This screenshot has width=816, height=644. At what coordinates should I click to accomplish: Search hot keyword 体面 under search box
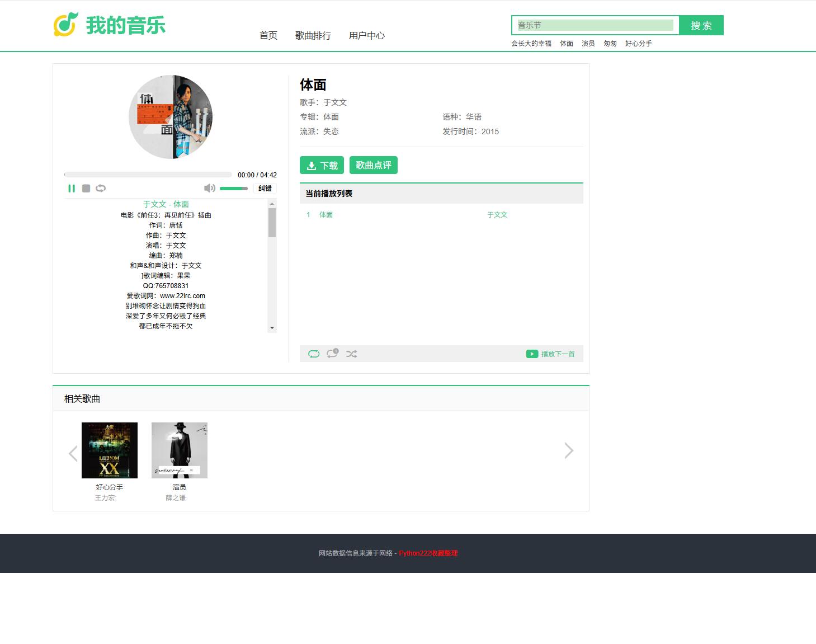[x=567, y=43]
